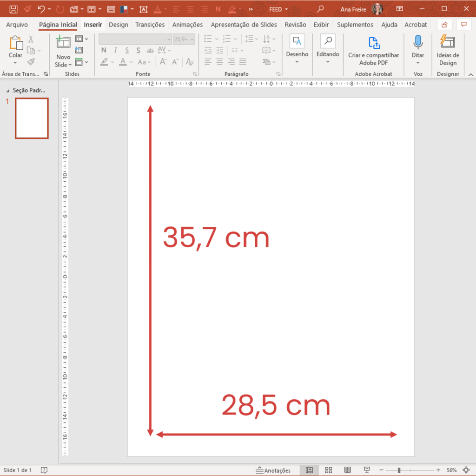
Task: Click Criar e compartilhar Adobe PDF
Action: click(x=373, y=50)
